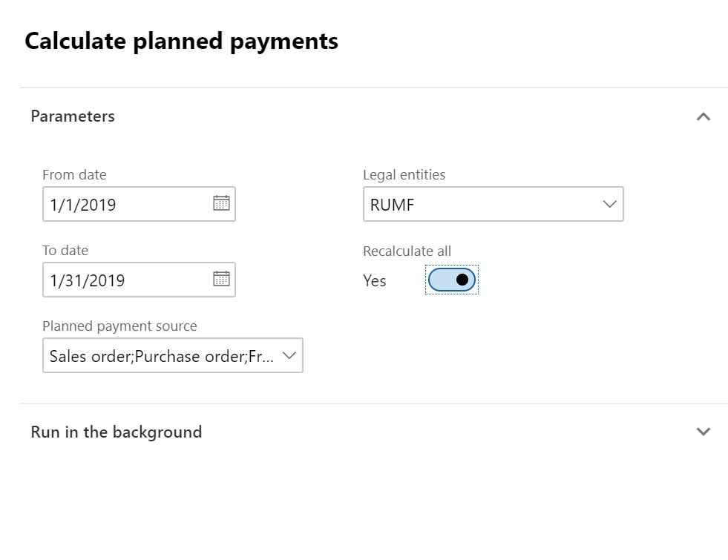
Task: Click the To date field label
Action: click(65, 251)
